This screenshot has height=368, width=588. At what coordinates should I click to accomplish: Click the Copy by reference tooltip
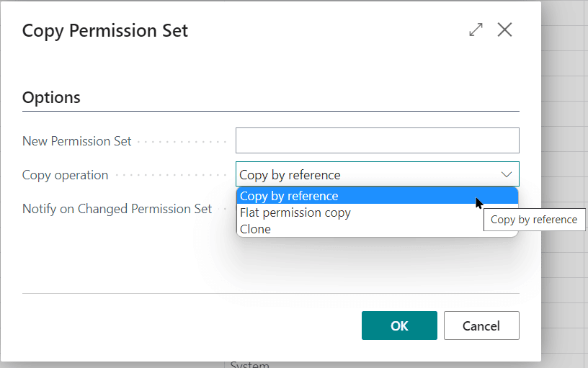(x=534, y=220)
